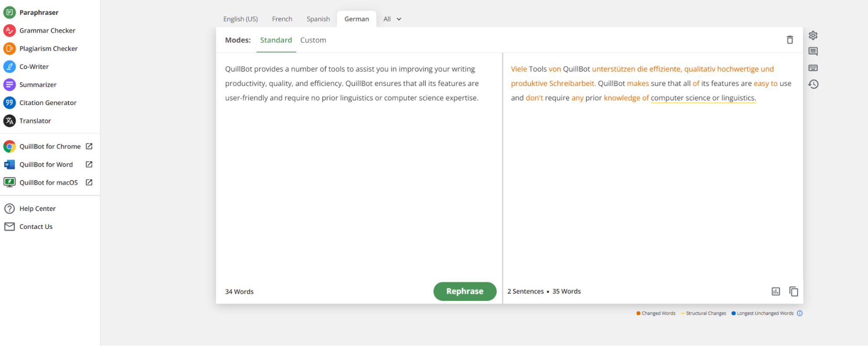Click the Word logo icon
This screenshot has height=346, width=868.
pos(10,165)
